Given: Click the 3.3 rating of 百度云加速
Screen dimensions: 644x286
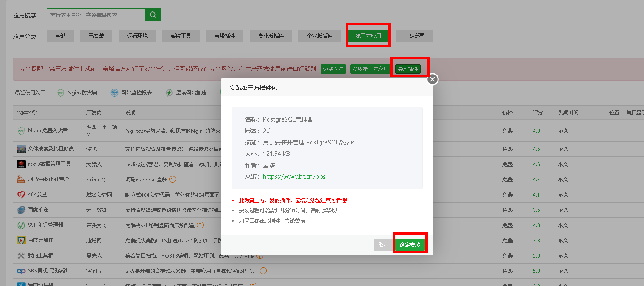Looking at the screenshot, I should click(x=536, y=240).
